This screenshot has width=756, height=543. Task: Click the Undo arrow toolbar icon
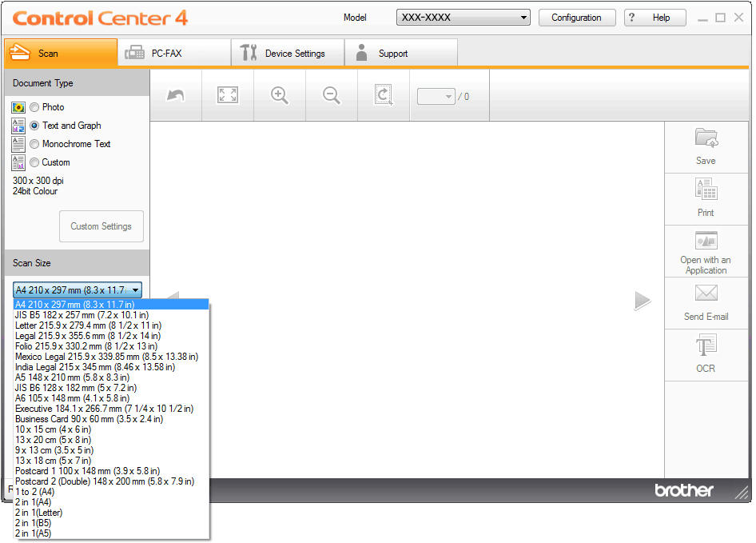click(x=176, y=96)
